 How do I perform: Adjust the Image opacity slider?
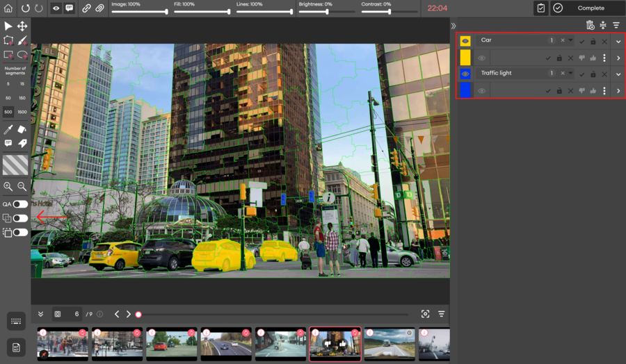(x=139, y=12)
